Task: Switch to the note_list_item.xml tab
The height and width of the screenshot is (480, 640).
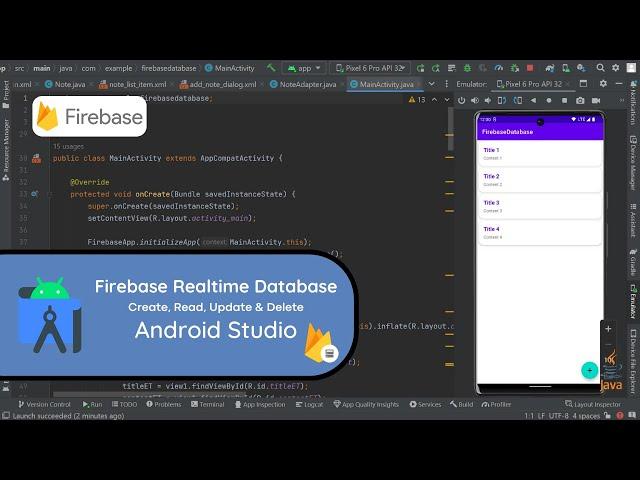Action: (x=133, y=84)
